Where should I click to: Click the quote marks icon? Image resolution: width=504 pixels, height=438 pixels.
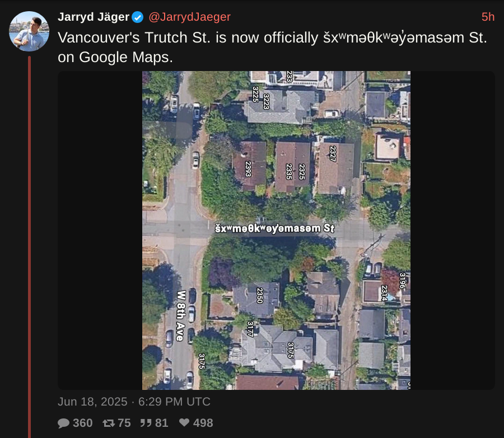146,422
